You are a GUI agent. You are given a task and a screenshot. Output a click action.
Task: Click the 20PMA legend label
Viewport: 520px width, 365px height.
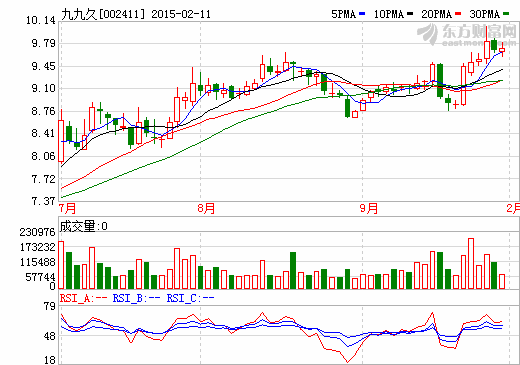[436, 14]
